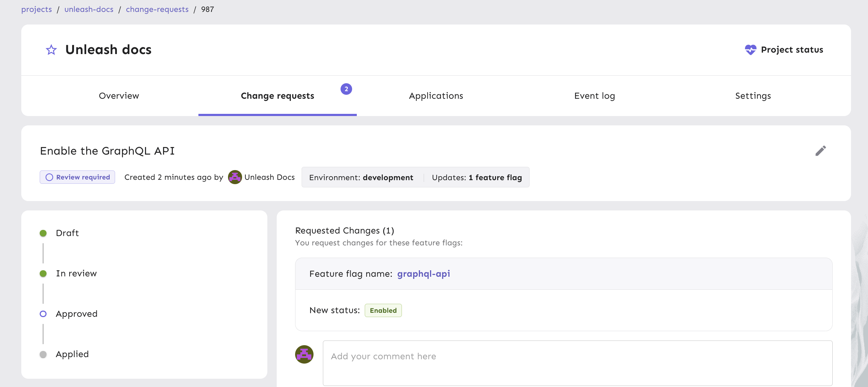Open change-requests breadcrumb link
This screenshot has width=868, height=387.
pos(157,9)
